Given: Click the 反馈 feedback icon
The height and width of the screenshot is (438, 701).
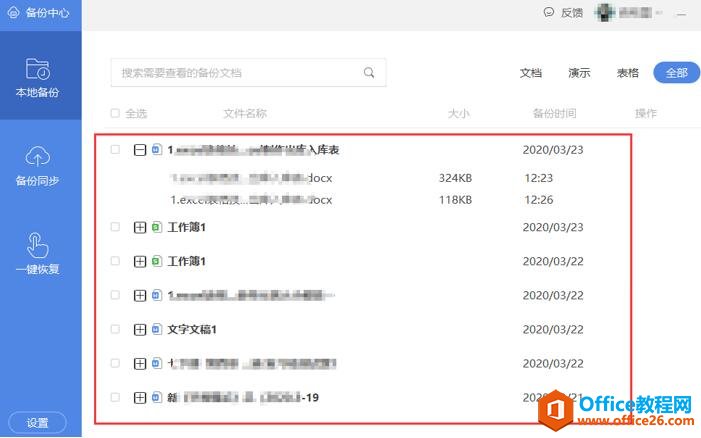Looking at the screenshot, I should tap(549, 12).
